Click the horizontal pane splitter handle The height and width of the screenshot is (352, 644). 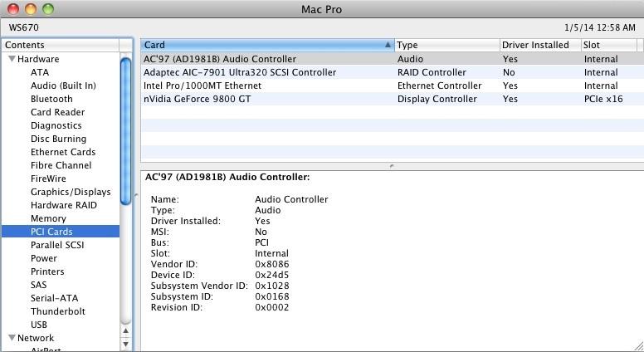(x=392, y=166)
